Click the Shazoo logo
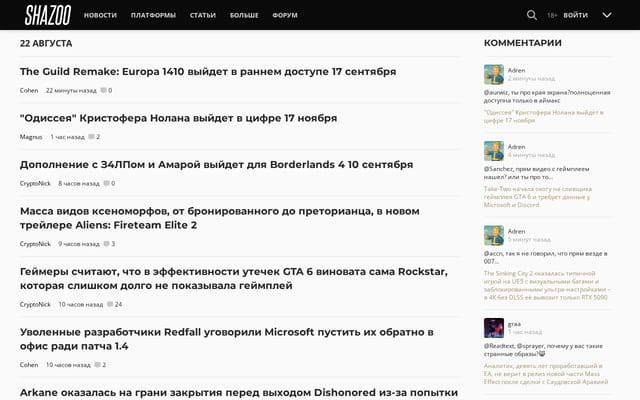This screenshot has width=640, height=400. click(48, 15)
